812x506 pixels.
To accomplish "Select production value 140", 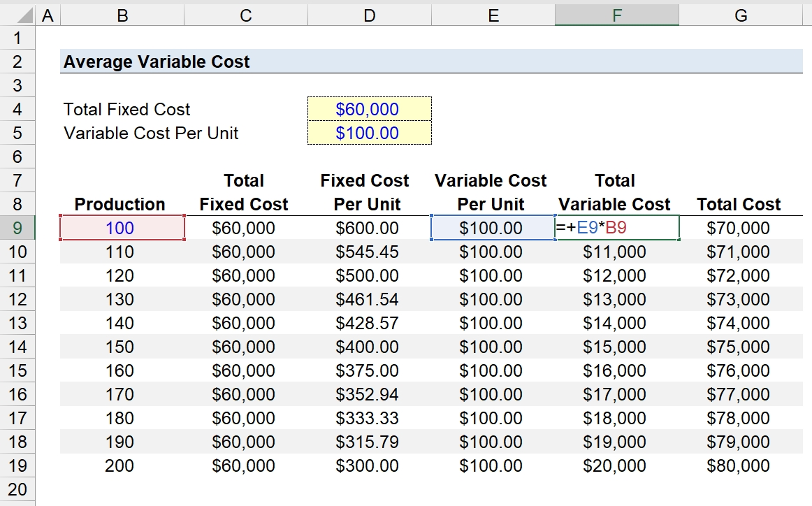I will coord(122,323).
